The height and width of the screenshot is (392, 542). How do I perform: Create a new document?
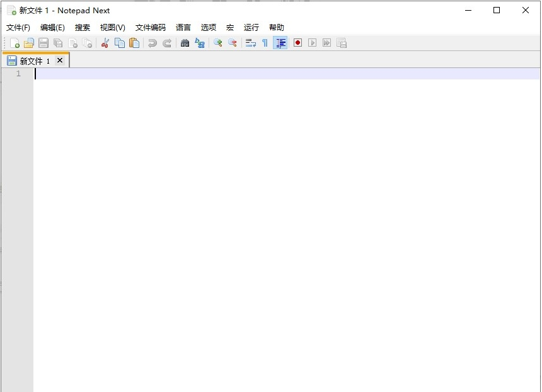(x=14, y=42)
